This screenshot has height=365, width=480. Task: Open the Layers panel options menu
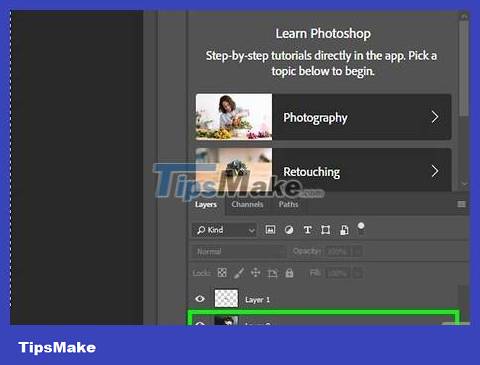(461, 204)
